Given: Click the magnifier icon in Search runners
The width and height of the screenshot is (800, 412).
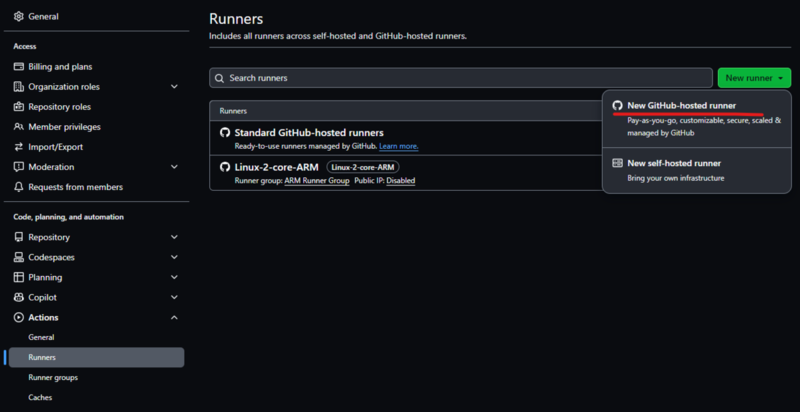Looking at the screenshot, I should 219,78.
